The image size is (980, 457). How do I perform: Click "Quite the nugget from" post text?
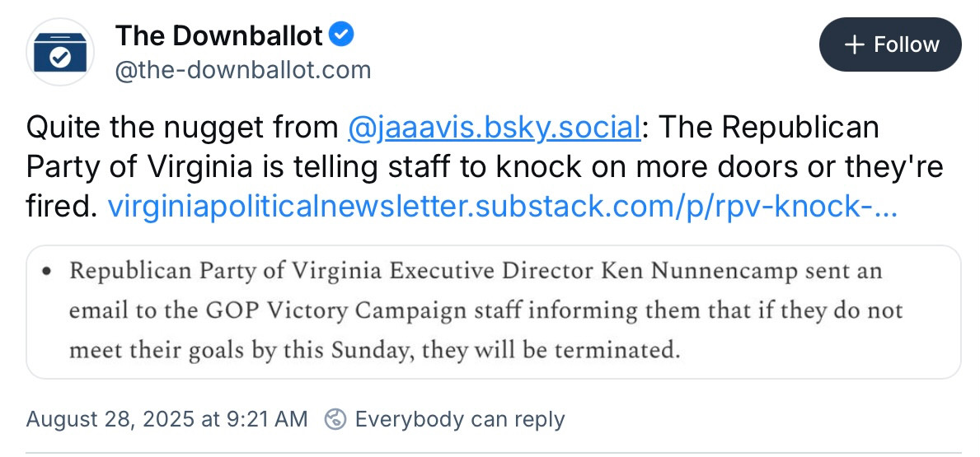click(x=181, y=128)
